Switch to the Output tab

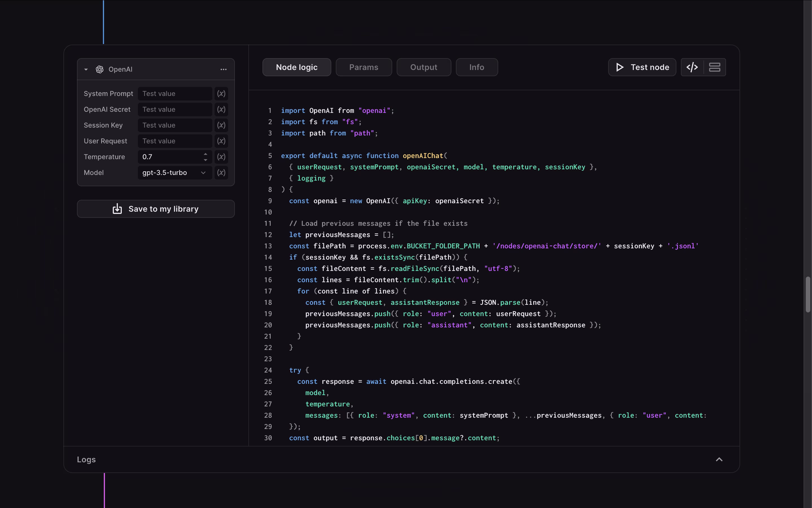coord(424,67)
